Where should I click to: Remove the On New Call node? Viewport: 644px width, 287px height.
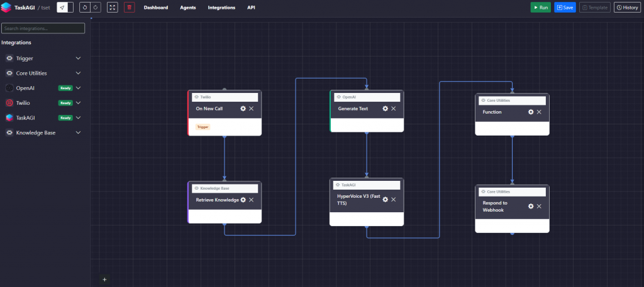252,109
